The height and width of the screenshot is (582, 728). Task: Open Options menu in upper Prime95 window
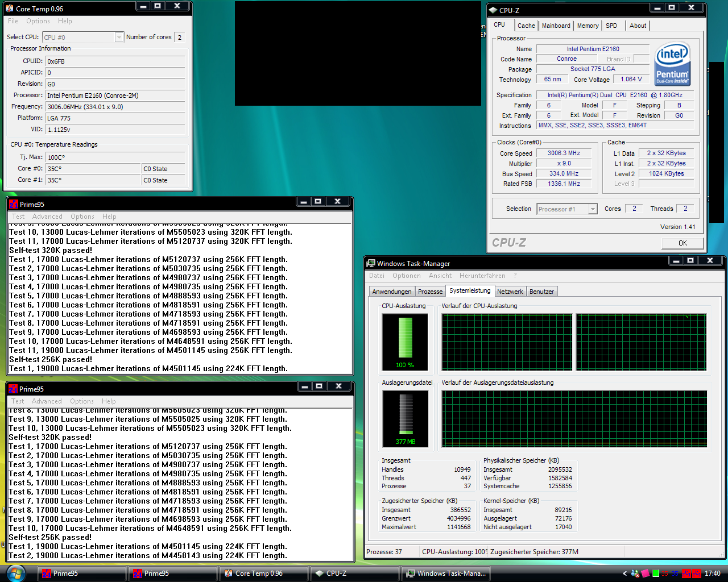(82, 217)
